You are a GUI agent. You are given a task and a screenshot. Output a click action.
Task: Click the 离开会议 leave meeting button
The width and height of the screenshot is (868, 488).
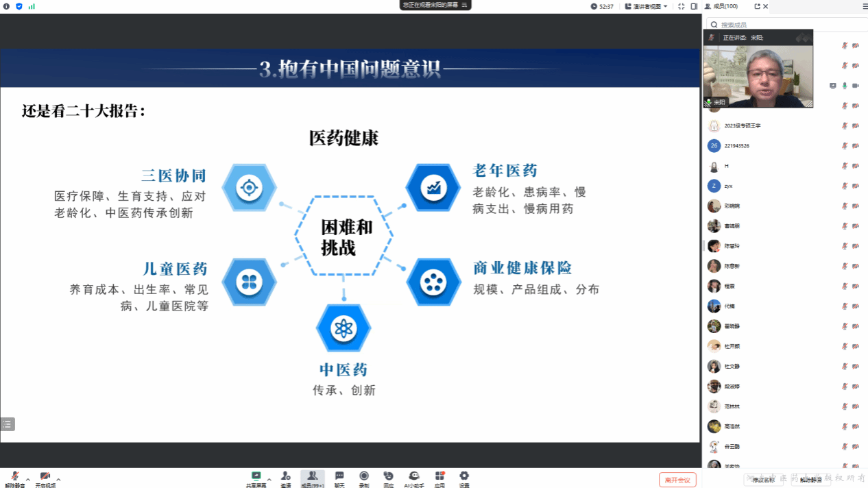coord(677,480)
